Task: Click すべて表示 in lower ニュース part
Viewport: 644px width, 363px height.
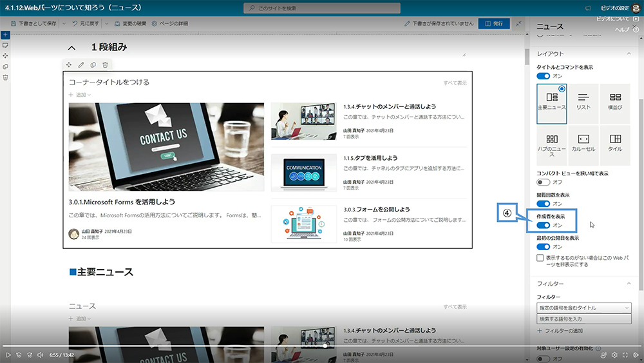Action: click(x=455, y=307)
